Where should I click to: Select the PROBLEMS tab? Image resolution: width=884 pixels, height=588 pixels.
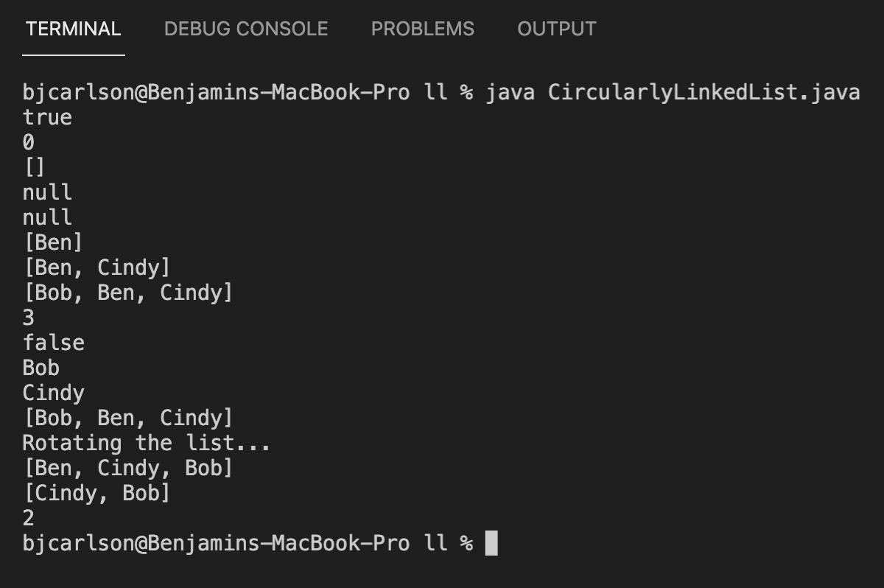tap(422, 29)
